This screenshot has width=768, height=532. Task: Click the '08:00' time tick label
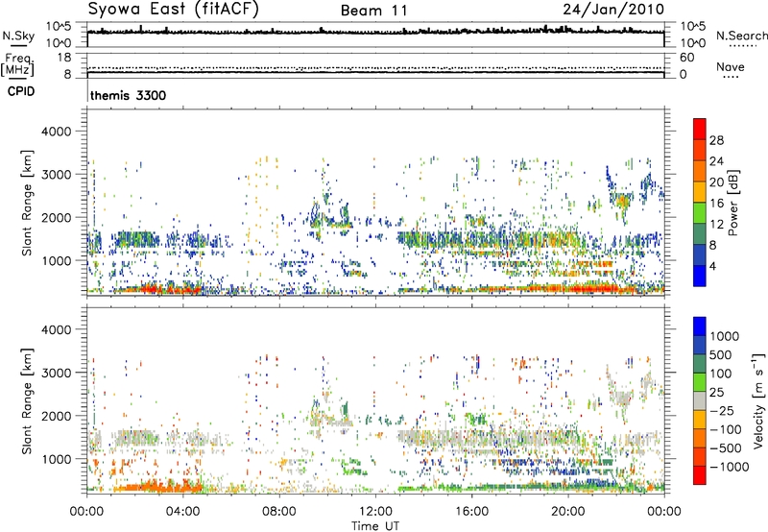click(x=279, y=512)
